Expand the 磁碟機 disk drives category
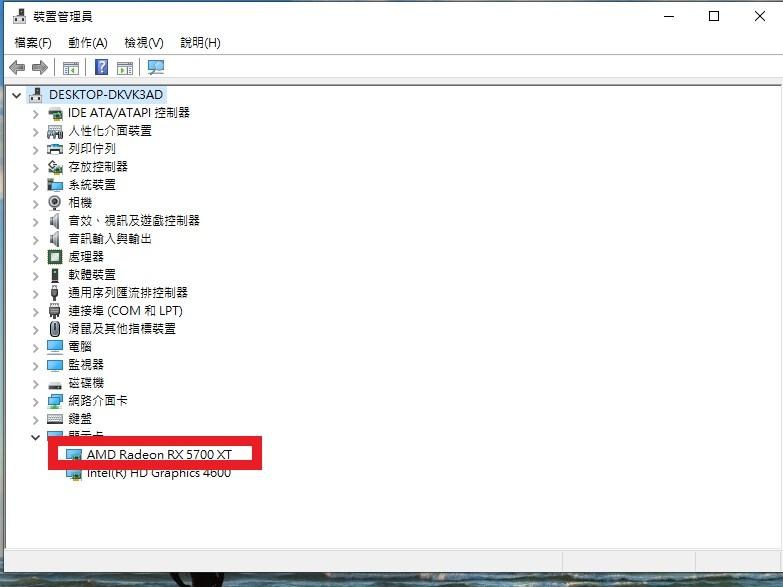783x587 pixels. pyautogui.click(x=35, y=384)
